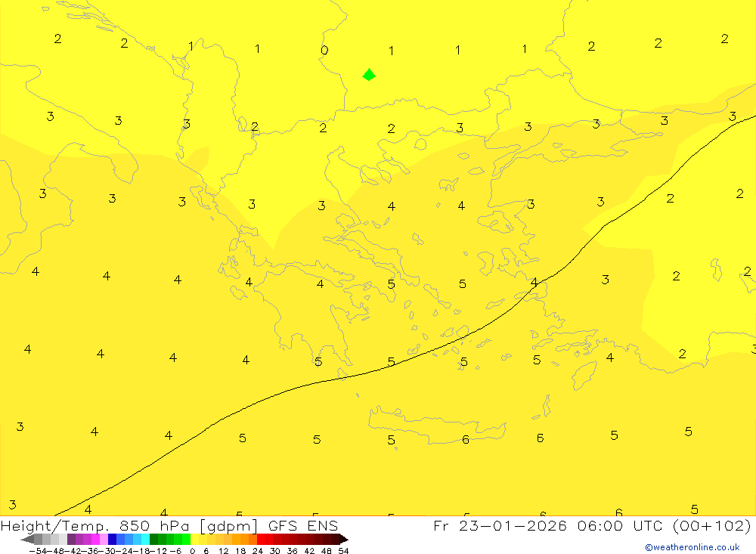The image size is (756, 554).
Task: Click the 'Height/Temp. 850 hPa' title text
Action: click(97, 525)
